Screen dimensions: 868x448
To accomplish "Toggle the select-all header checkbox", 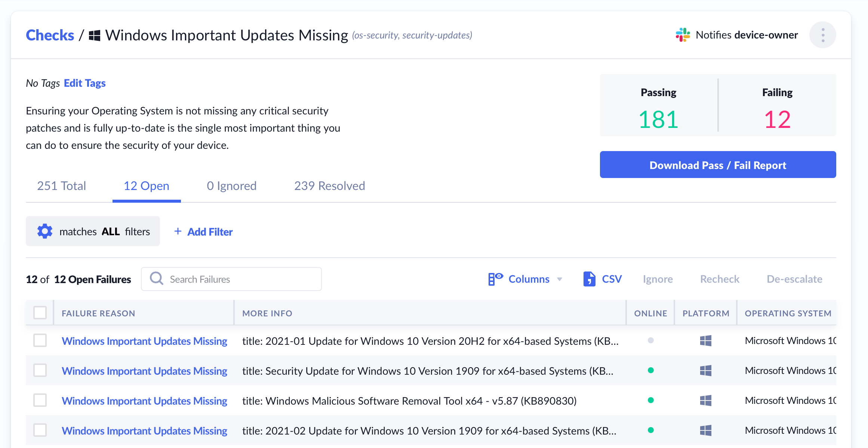I will (x=40, y=313).
